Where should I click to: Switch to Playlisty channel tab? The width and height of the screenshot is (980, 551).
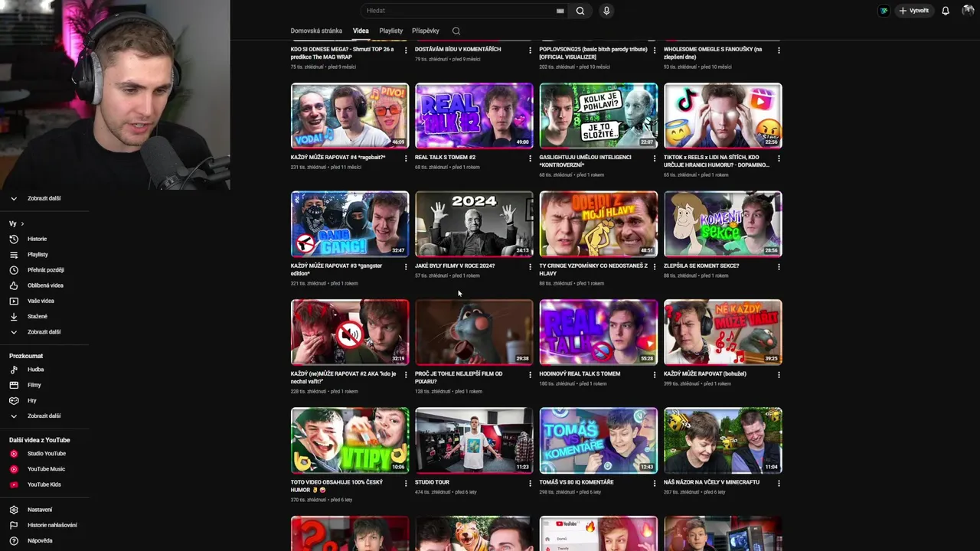[x=390, y=31]
